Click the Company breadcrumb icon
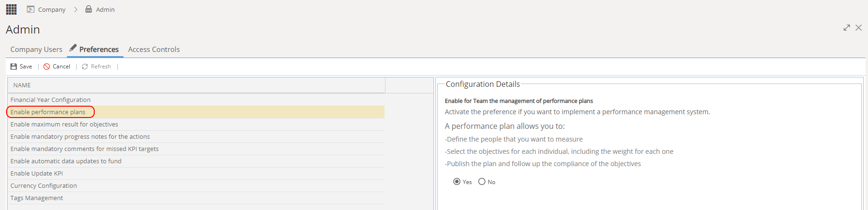 point(31,9)
